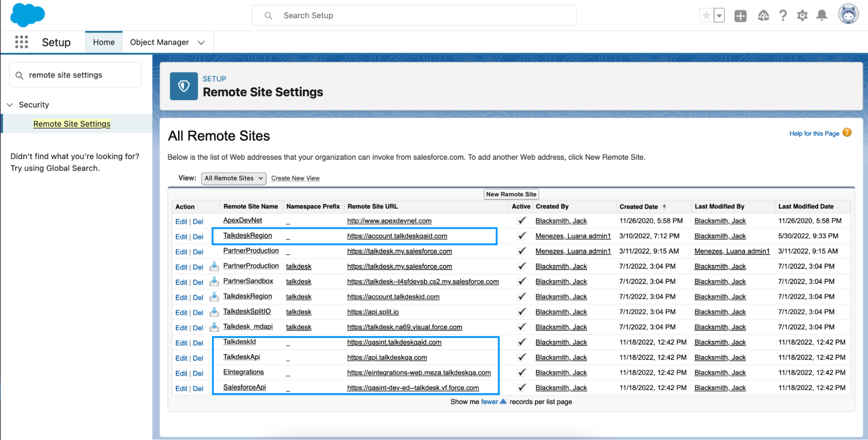
Task: Open the TalkdeskApi remote site name
Action: (241, 357)
